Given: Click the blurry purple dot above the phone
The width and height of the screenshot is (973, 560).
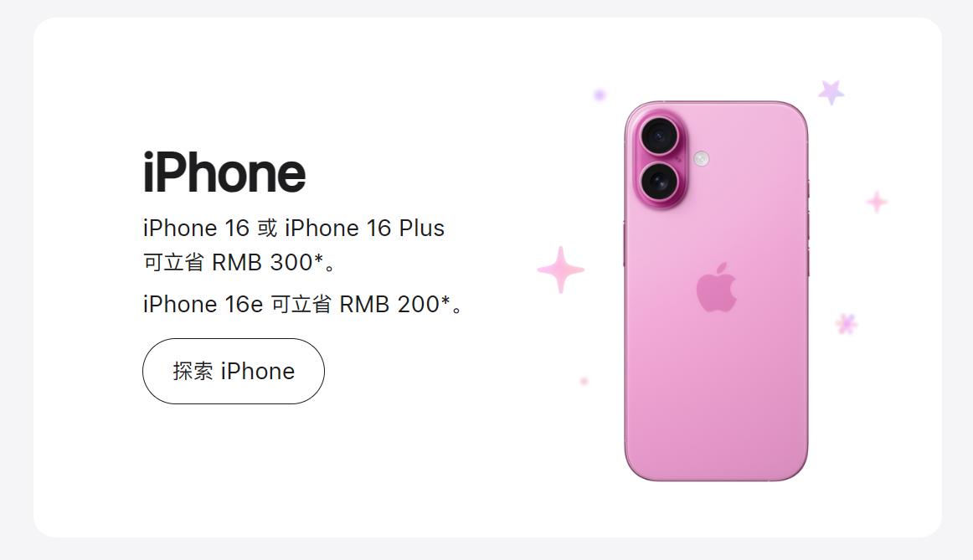Looking at the screenshot, I should click(600, 95).
